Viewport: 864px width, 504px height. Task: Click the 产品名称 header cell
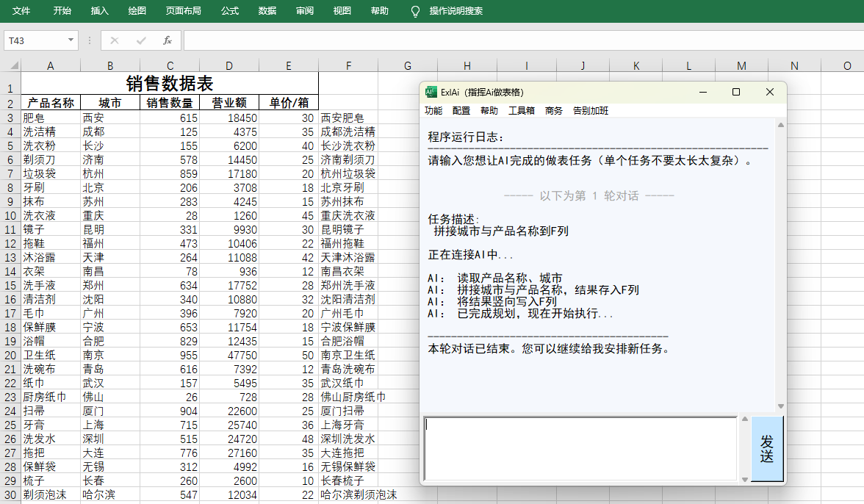pyautogui.click(x=51, y=102)
